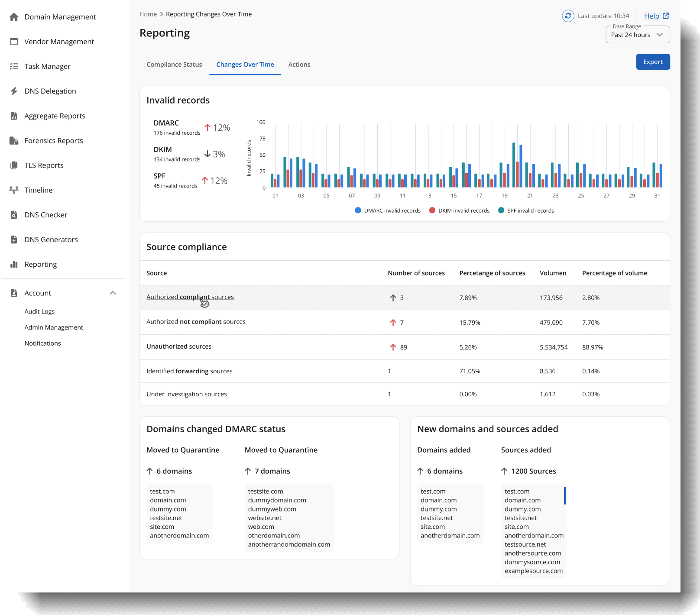Click the down arrow next to DKIM 3%

207,154
